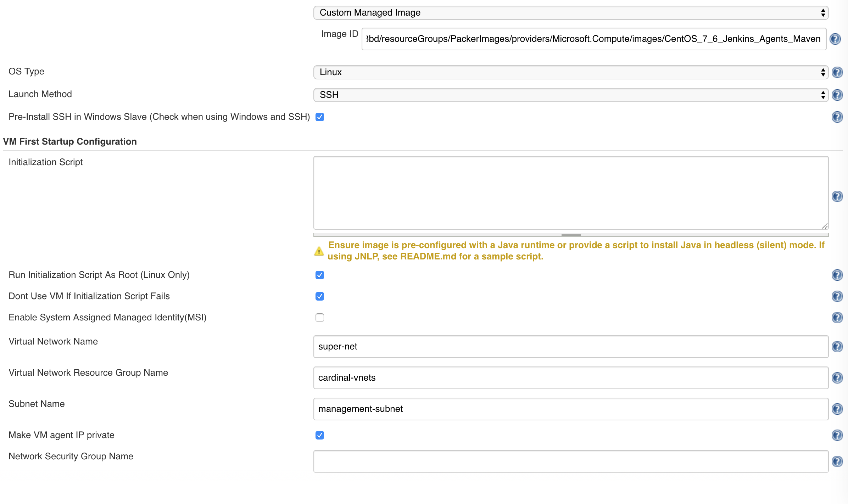Open help for Network Security Group Name
The width and height of the screenshot is (848, 504).
pyautogui.click(x=837, y=461)
